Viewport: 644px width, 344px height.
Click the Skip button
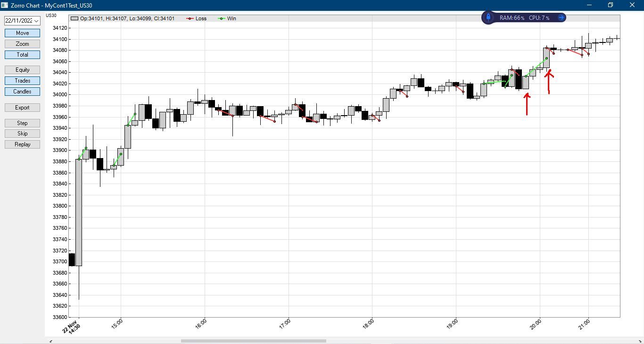pos(22,134)
